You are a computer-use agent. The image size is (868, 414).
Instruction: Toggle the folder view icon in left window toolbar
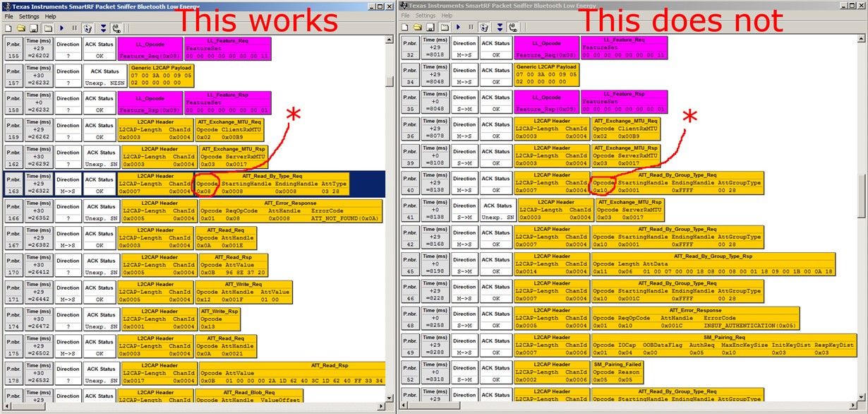coord(47,28)
